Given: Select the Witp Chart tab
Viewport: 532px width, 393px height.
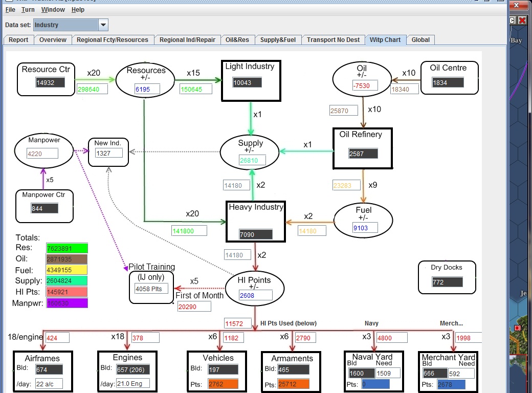Looking at the screenshot, I should coord(385,40).
